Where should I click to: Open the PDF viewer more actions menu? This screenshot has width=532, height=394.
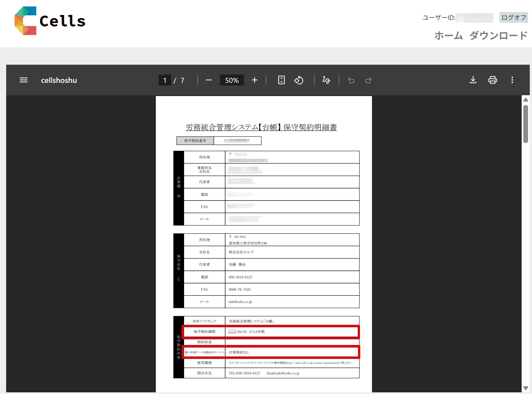point(512,80)
